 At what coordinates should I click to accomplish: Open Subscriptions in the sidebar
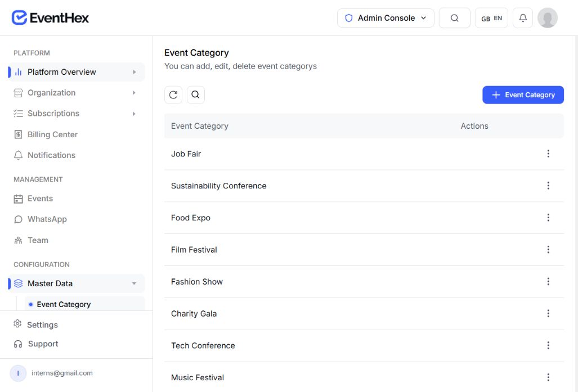77,114
